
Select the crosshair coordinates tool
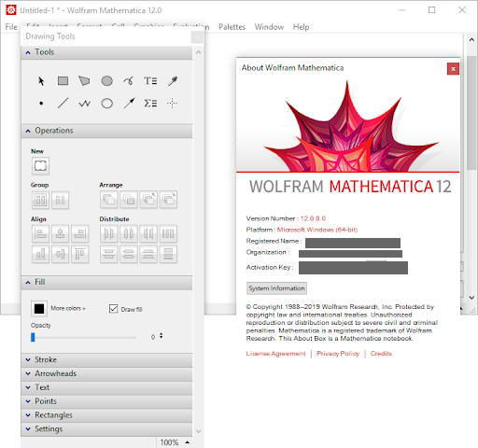[172, 103]
